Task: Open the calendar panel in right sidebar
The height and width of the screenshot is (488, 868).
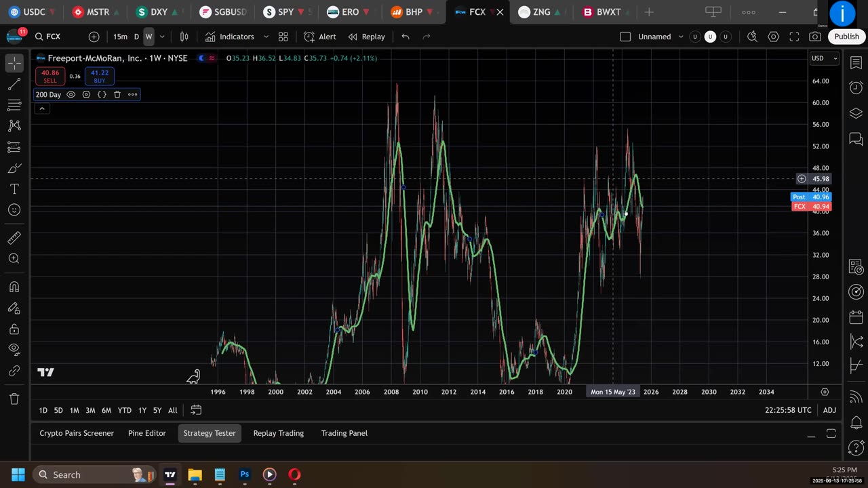Action: click(x=856, y=317)
